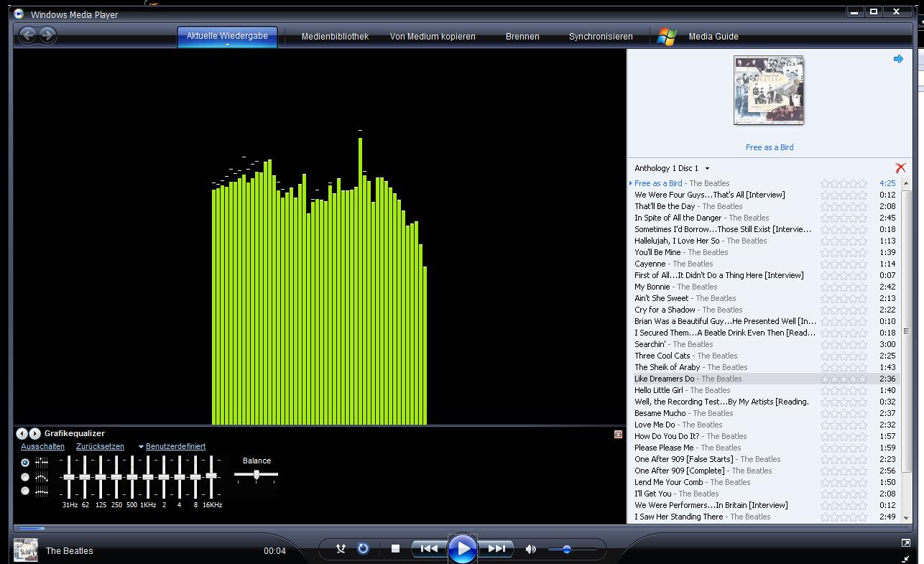Click the Anthology album cover image
This screenshot has height=564, width=924.
click(x=769, y=91)
